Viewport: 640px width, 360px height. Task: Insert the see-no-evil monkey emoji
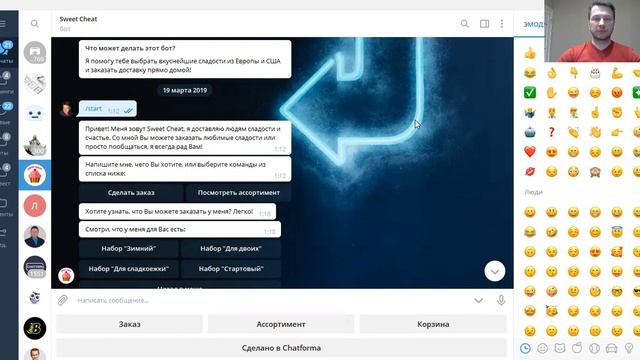pos(595,171)
